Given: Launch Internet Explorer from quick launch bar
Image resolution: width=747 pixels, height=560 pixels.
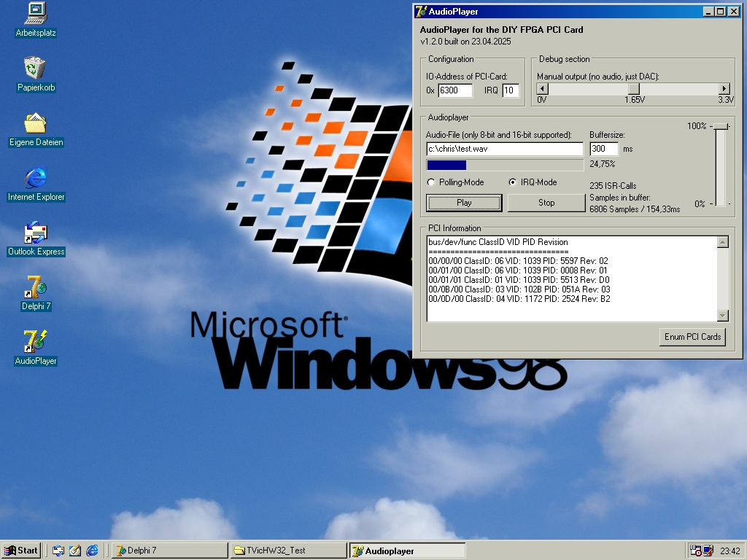Looking at the screenshot, I should click(92, 551).
